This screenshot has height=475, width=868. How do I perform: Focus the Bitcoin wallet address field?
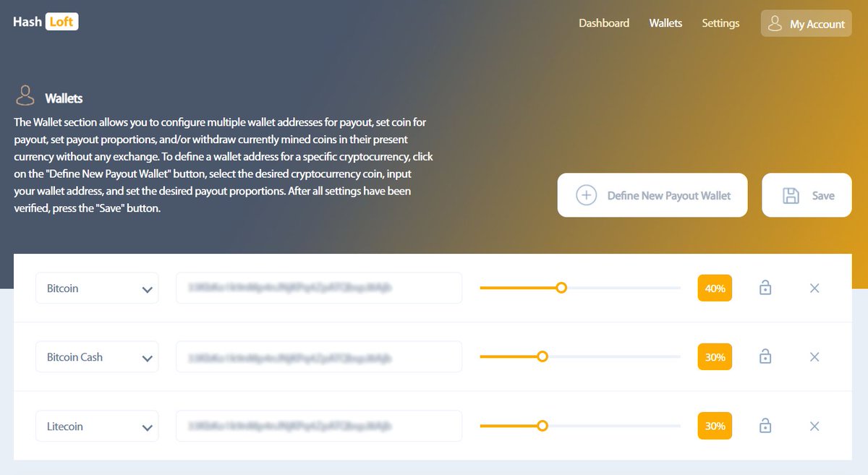point(319,288)
